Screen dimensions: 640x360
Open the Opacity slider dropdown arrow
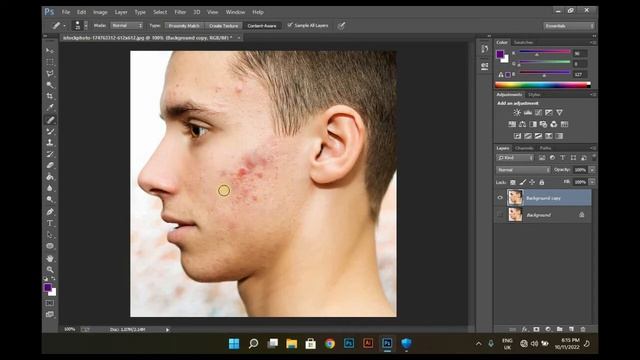(592, 170)
